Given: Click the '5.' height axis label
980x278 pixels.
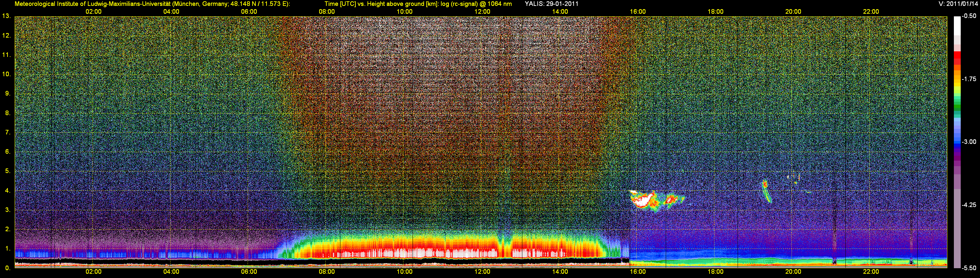Looking at the screenshot, I should (x=8, y=171).
